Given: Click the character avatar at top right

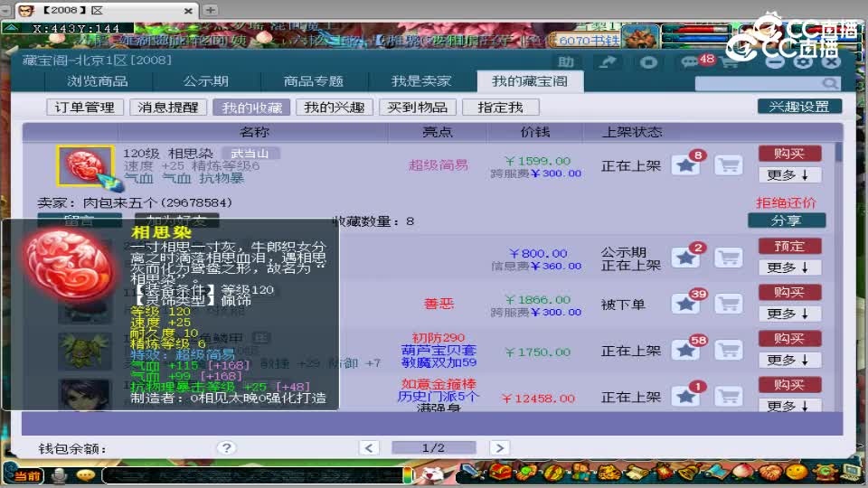Looking at the screenshot, I should tap(640, 36).
